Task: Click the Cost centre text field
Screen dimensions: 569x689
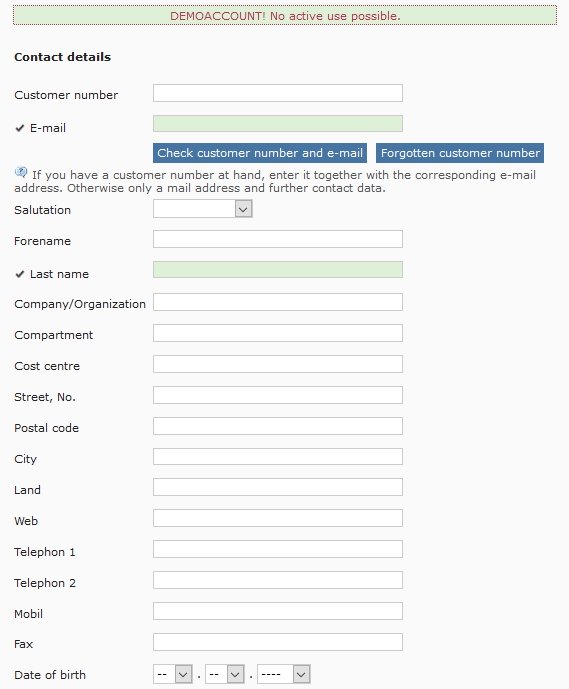Action: 278,364
